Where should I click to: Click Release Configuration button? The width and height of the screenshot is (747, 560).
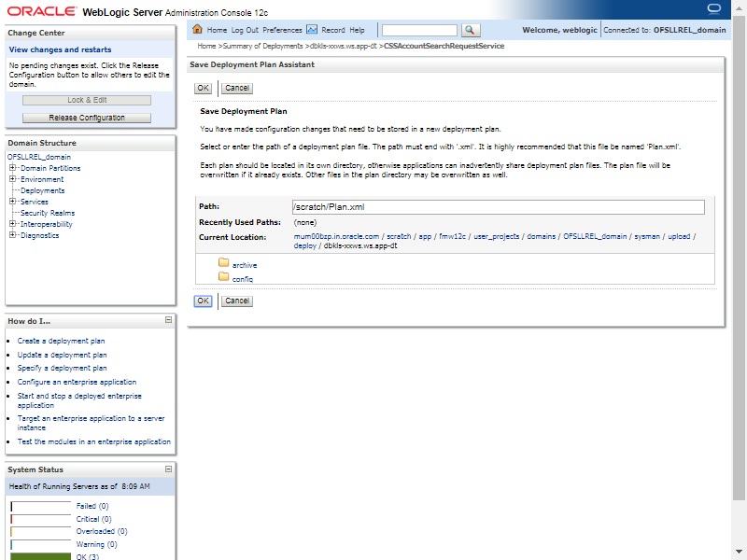87,118
